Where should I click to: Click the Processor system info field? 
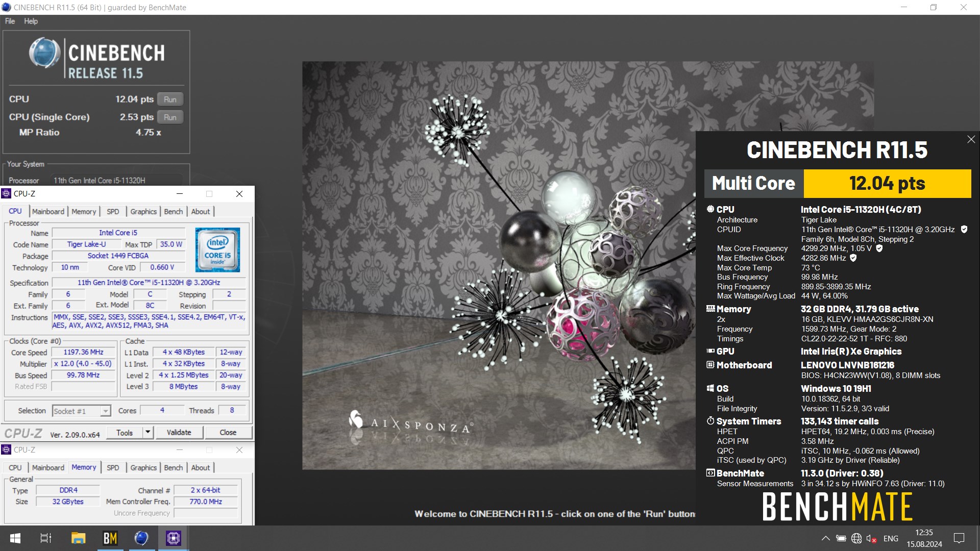click(x=117, y=180)
